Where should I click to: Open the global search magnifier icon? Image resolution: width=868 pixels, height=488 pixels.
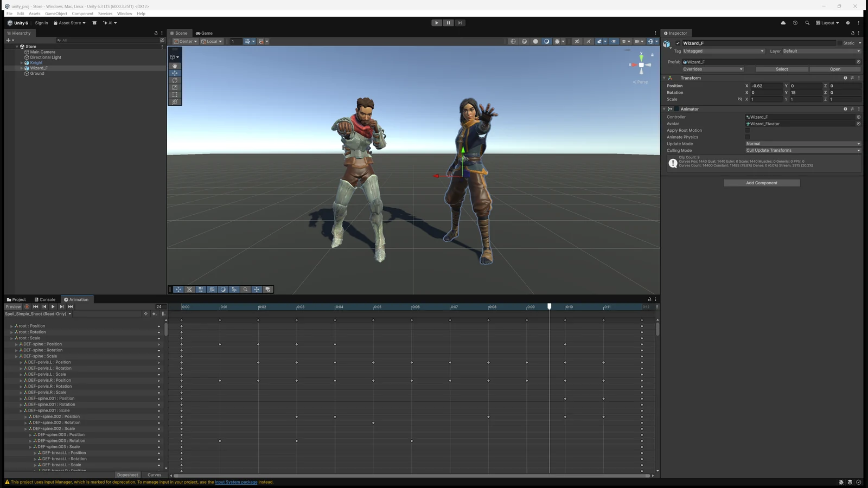807,23
